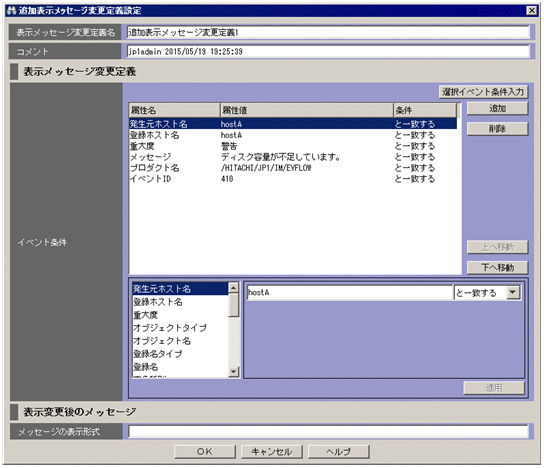Click the 下へ移動 button
The image size is (544, 468).
pyautogui.click(x=497, y=267)
